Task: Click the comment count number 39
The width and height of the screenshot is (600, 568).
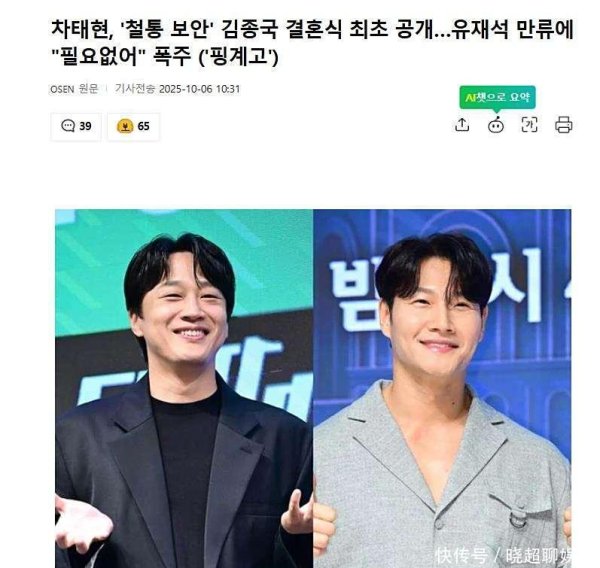Action: pos(85,126)
